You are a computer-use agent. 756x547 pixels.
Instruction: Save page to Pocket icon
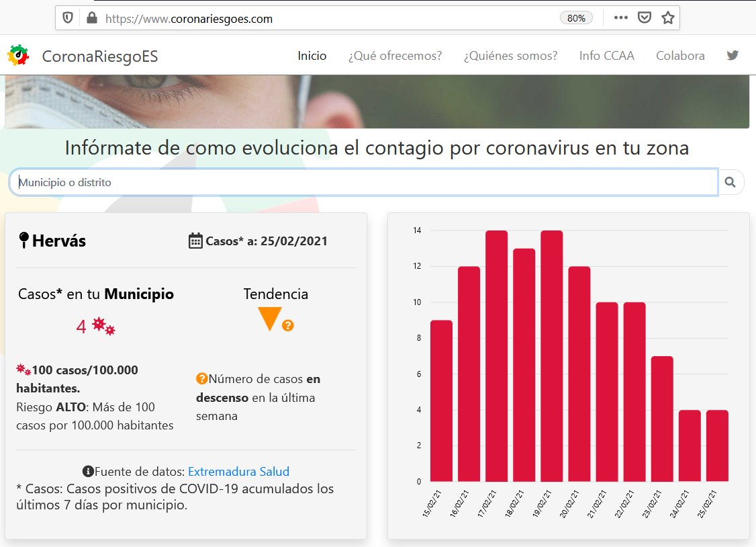[x=644, y=18]
